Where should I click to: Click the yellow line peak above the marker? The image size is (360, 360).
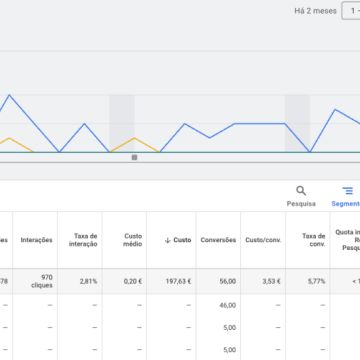pos(134,138)
